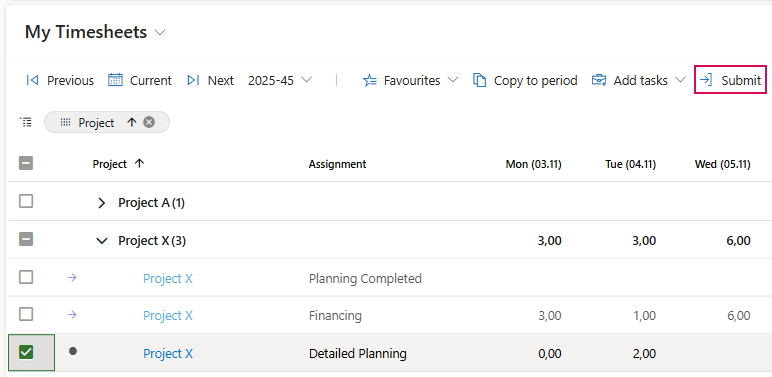Click the Project A (1) group label
772x377 pixels.
coord(152,203)
